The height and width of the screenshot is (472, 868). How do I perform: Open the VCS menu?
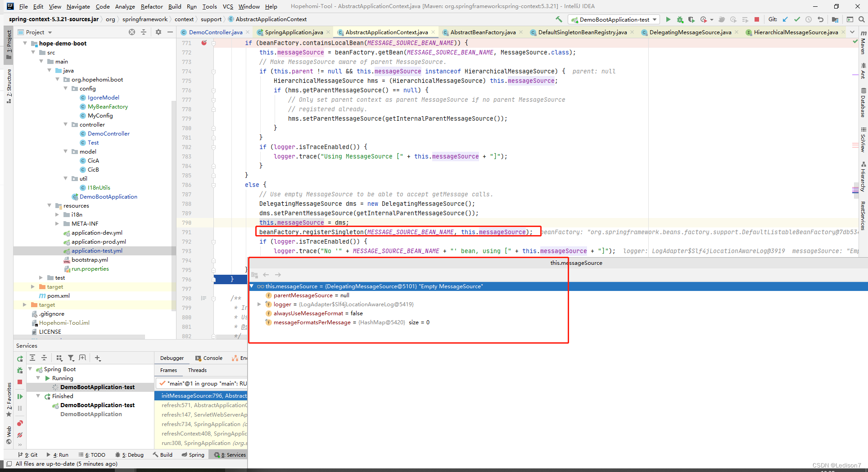coord(228,6)
